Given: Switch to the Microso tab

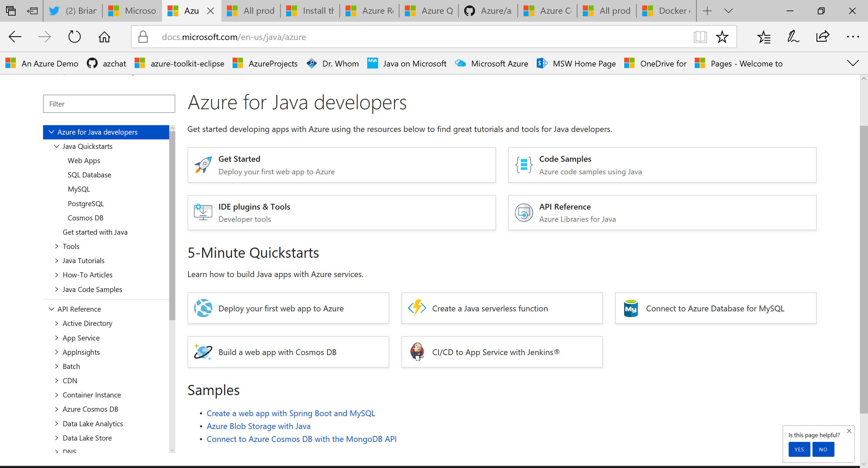Looking at the screenshot, I should (x=132, y=11).
